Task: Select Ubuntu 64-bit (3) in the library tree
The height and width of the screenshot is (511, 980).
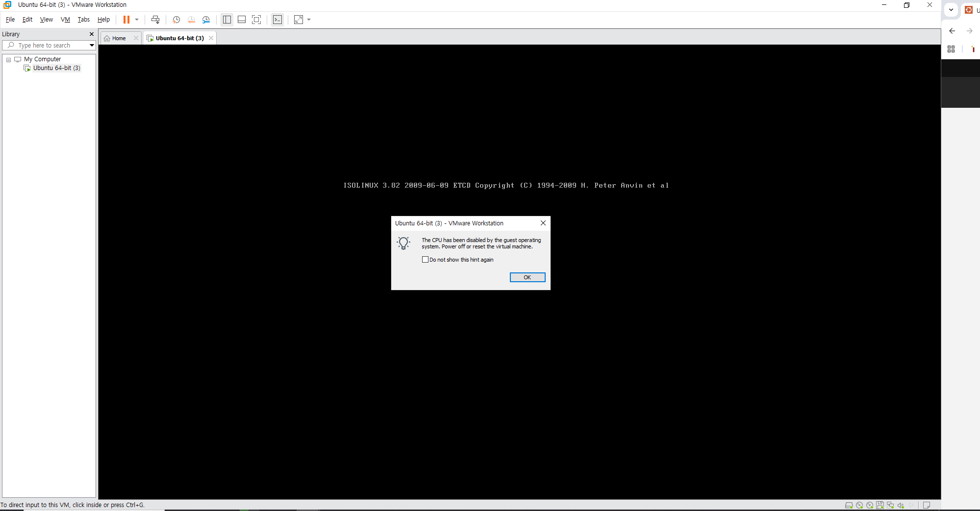Action: 56,68
